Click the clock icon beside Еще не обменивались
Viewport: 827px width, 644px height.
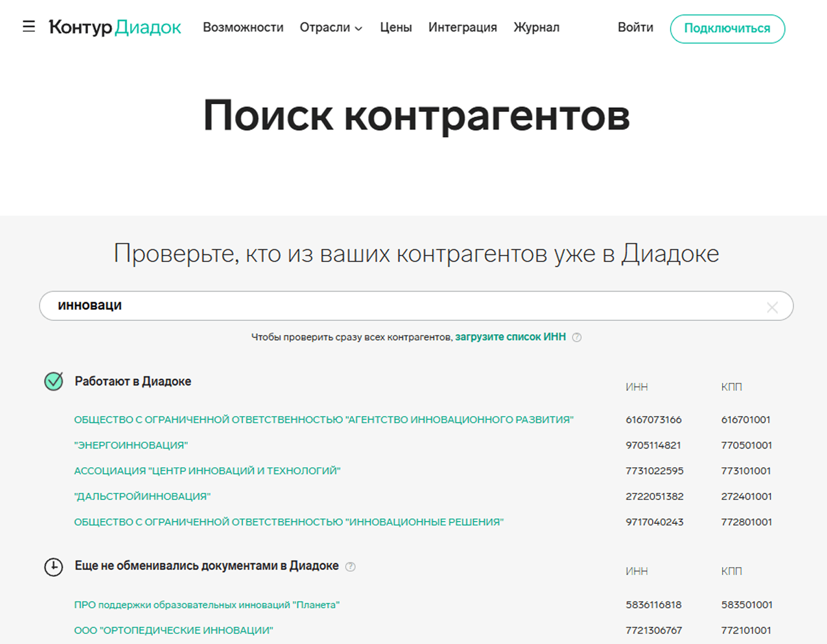click(x=54, y=566)
